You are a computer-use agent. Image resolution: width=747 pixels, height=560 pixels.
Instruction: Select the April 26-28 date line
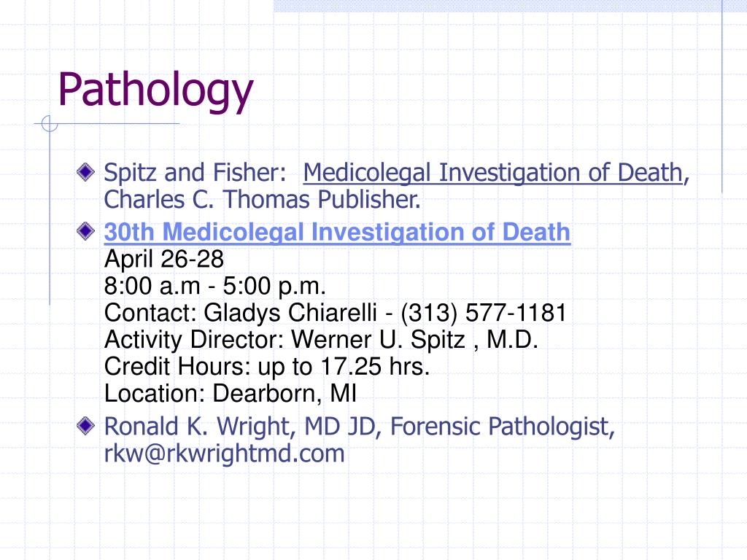(164, 260)
